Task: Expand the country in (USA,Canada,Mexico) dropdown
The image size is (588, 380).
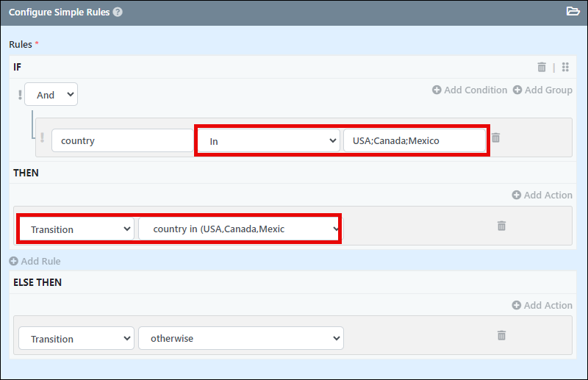Action: [241, 229]
